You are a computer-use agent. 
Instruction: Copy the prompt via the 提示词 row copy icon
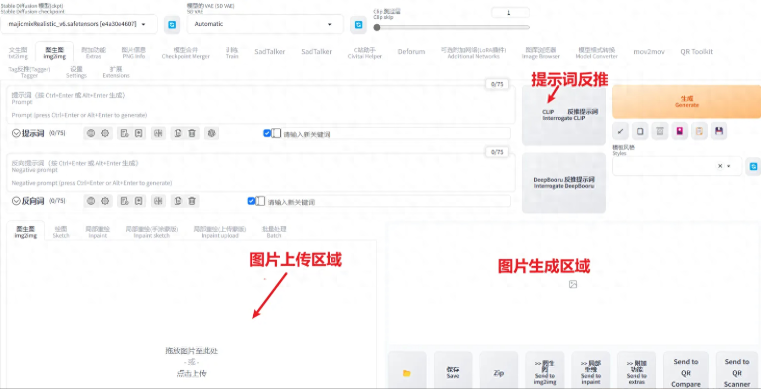pos(178,133)
